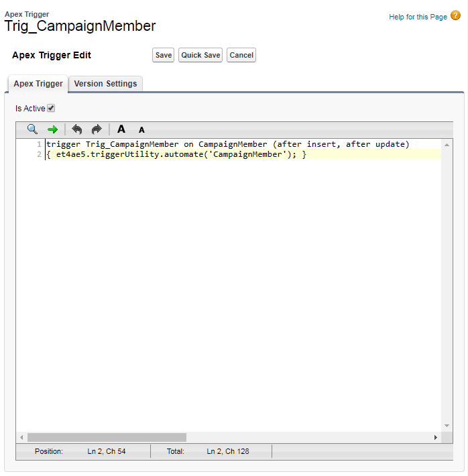Cancel the trigger edit

pos(241,55)
